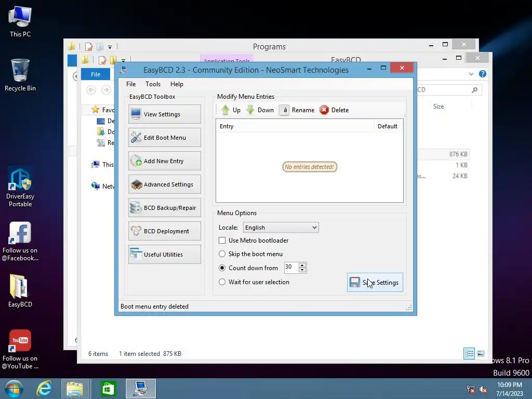Select Wait for user selection option
The height and width of the screenshot is (399, 532).
pyautogui.click(x=222, y=282)
